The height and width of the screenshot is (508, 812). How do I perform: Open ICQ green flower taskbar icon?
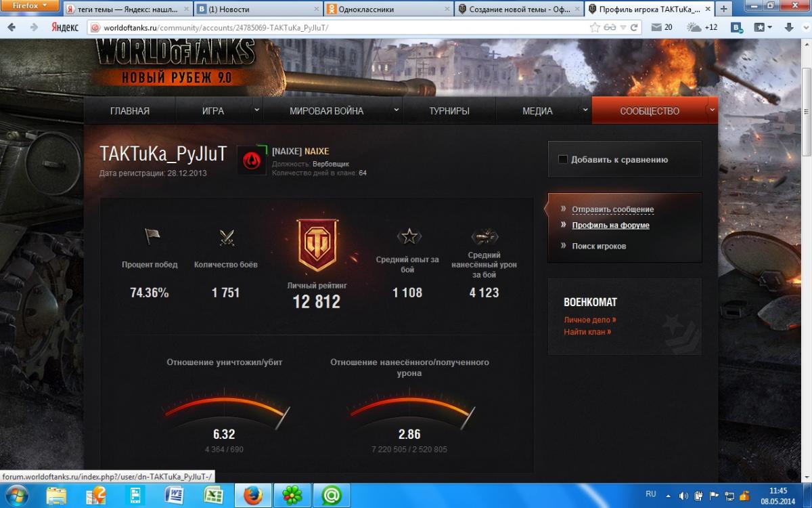click(x=293, y=495)
